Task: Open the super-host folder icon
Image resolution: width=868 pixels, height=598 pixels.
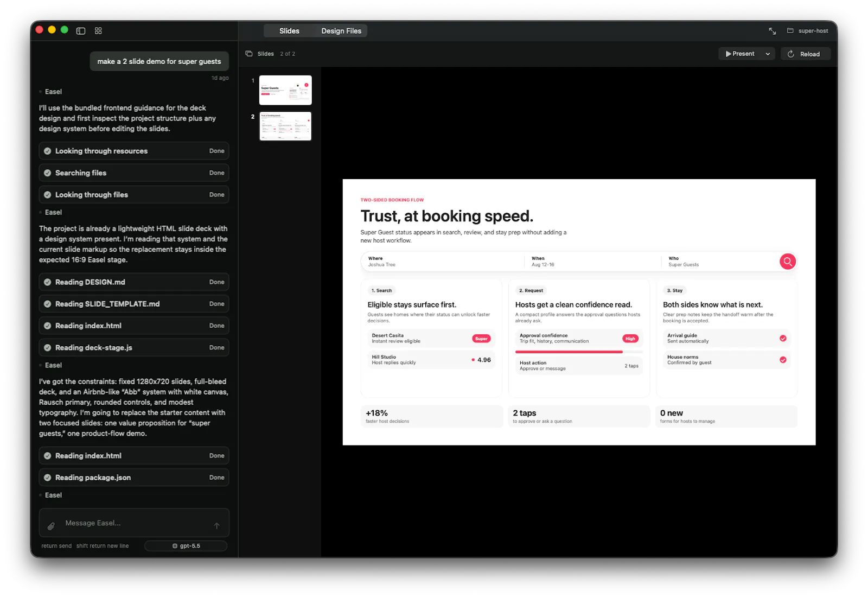Action: coord(790,31)
